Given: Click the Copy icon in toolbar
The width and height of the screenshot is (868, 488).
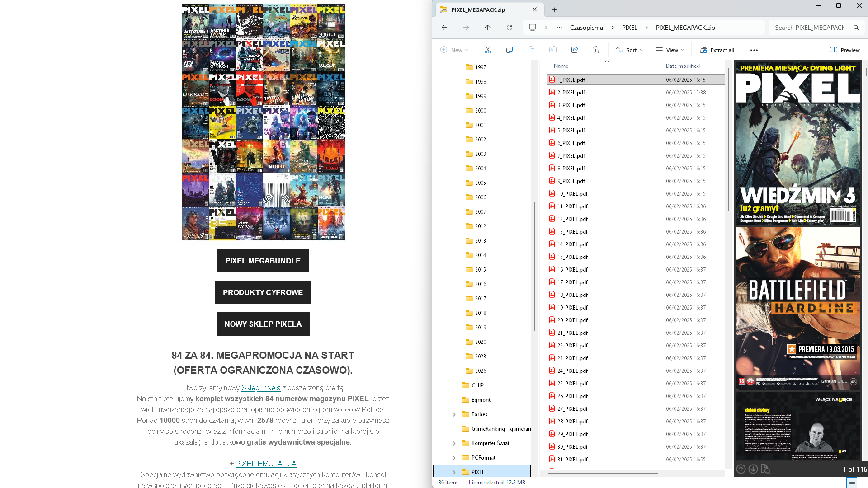Looking at the screenshot, I should [x=509, y=50].
